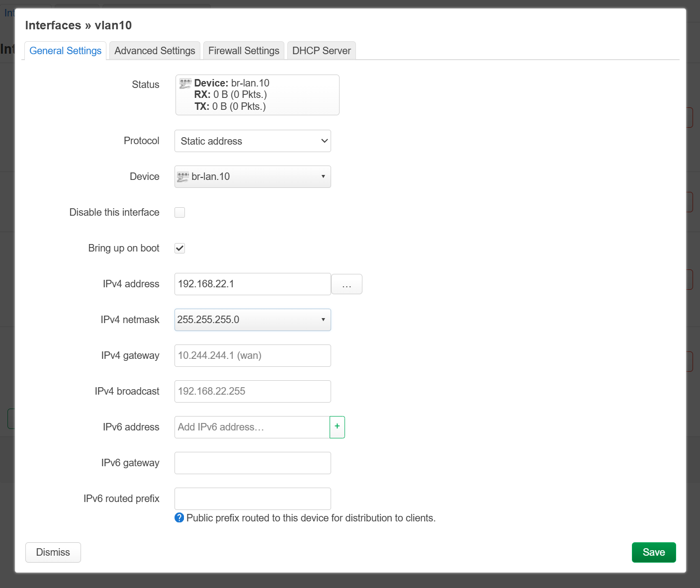Go to the DHCP Server tab
The image size is (700, 588).
(321, 51)
